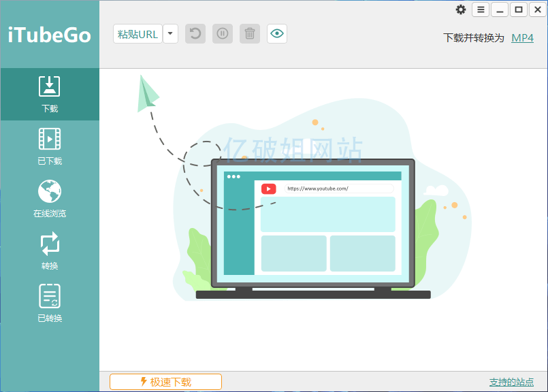
Task: Open the hamburger menu icon
Action: (x=481, y=10)
